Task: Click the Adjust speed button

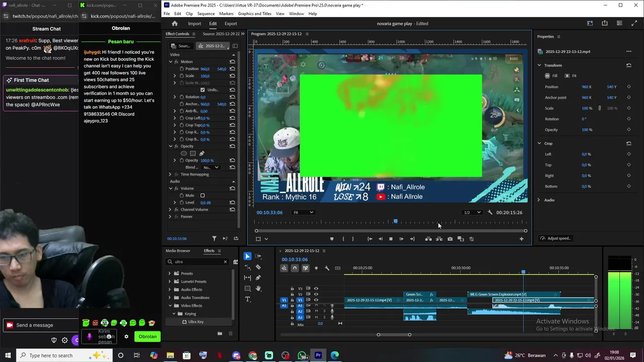Action: tap(555, 238)
